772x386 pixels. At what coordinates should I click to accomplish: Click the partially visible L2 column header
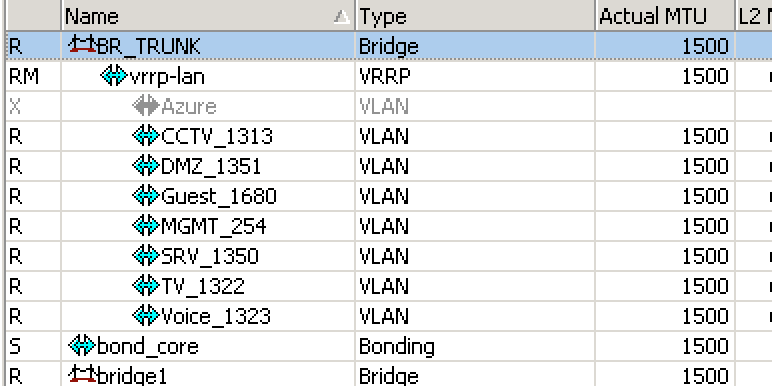[x=754, y=17]
